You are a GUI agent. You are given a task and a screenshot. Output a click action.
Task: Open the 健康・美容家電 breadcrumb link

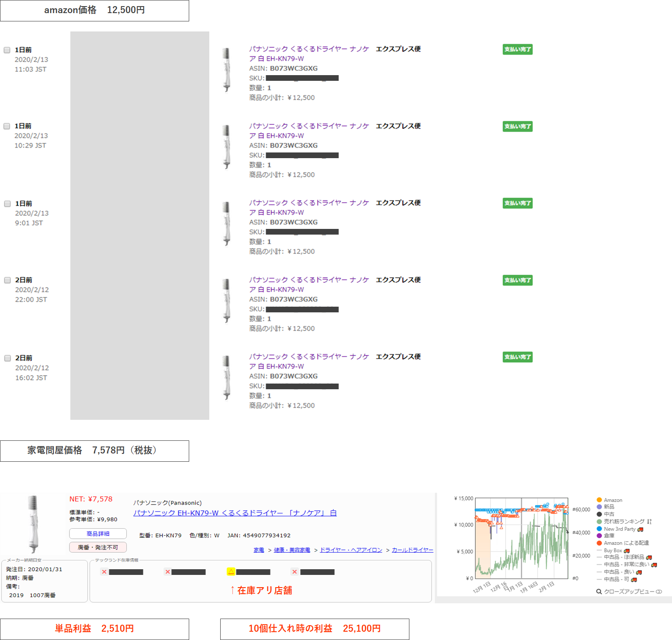pos(292,550)
